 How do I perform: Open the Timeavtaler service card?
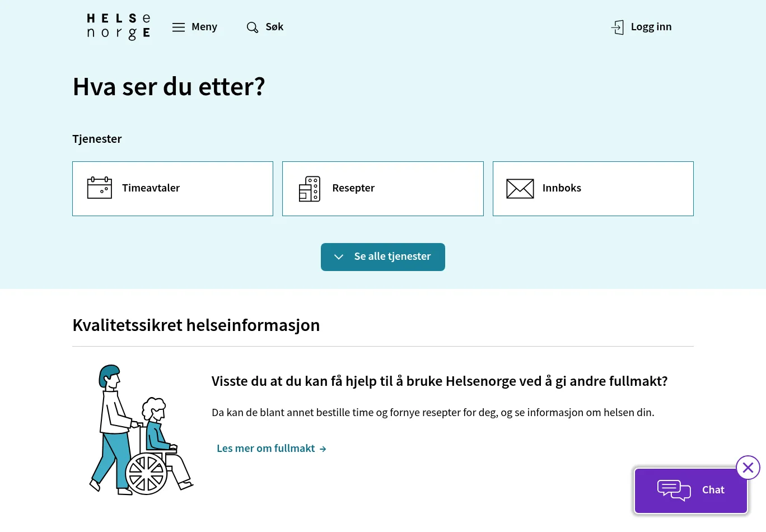[x=172, y=189]
